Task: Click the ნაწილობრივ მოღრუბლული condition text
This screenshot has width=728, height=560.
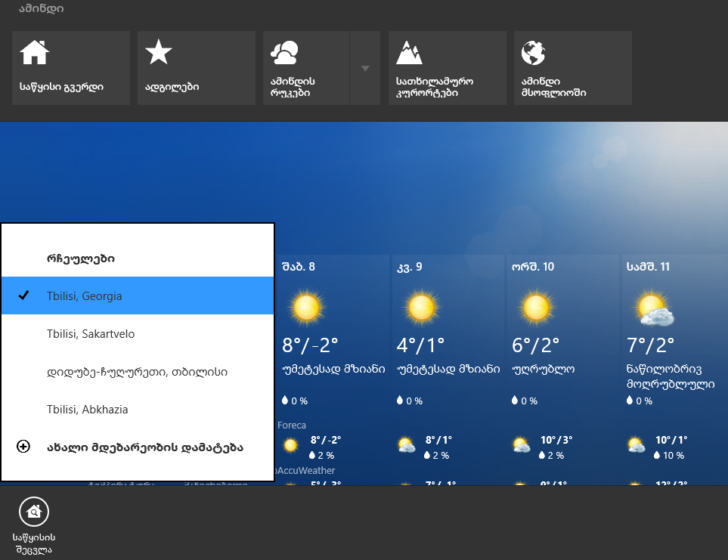Action: pyautogui.click(x=671, y=376)
